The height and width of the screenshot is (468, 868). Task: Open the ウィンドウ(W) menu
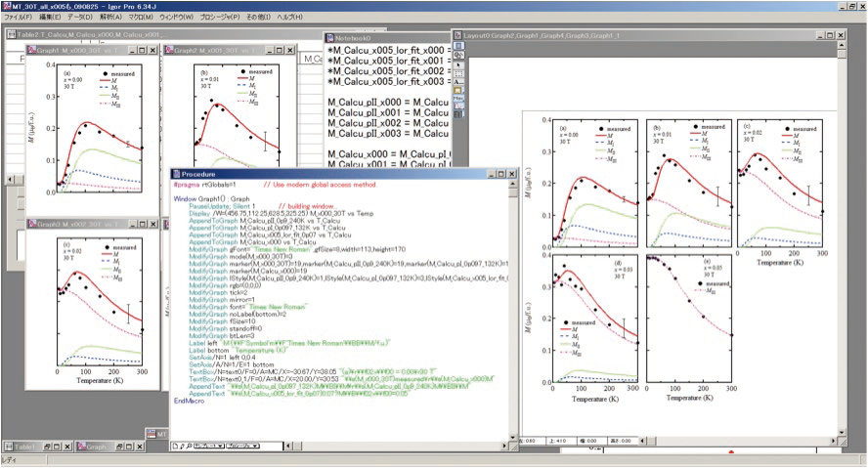176,18
